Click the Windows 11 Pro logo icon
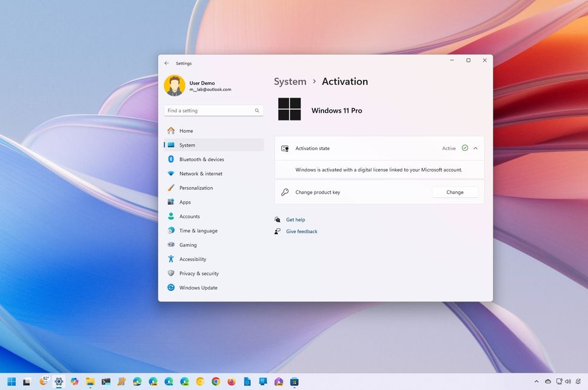Viewport: 588px width, 390px height. (289, 110)
